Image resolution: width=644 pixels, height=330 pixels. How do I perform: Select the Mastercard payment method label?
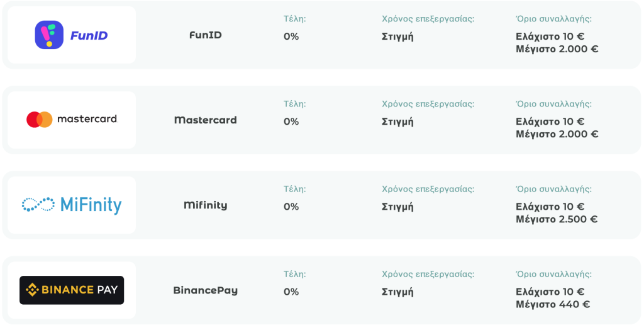pyautogui.click(x=206, y=120)
